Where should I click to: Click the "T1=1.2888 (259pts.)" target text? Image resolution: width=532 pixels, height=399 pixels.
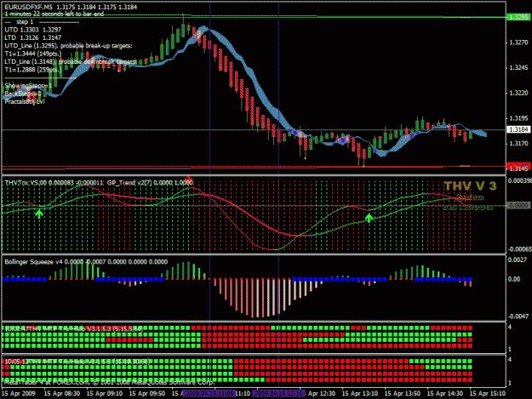[x=33, y=70]
